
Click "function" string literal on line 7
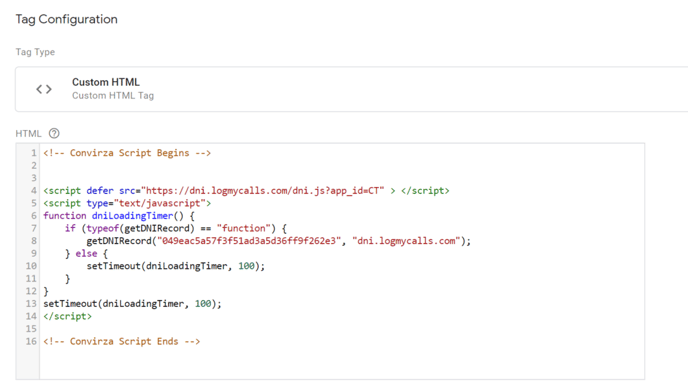click(244, 228)
